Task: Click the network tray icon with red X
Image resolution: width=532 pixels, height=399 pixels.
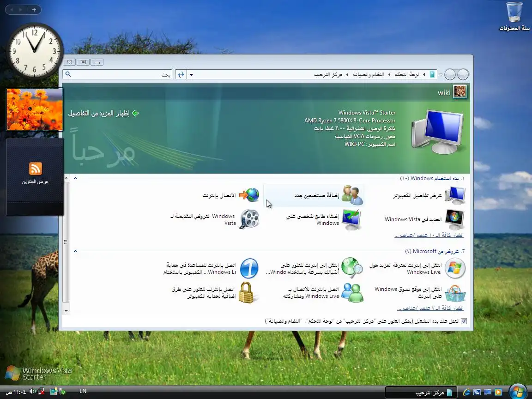Action: pos(42,392)
